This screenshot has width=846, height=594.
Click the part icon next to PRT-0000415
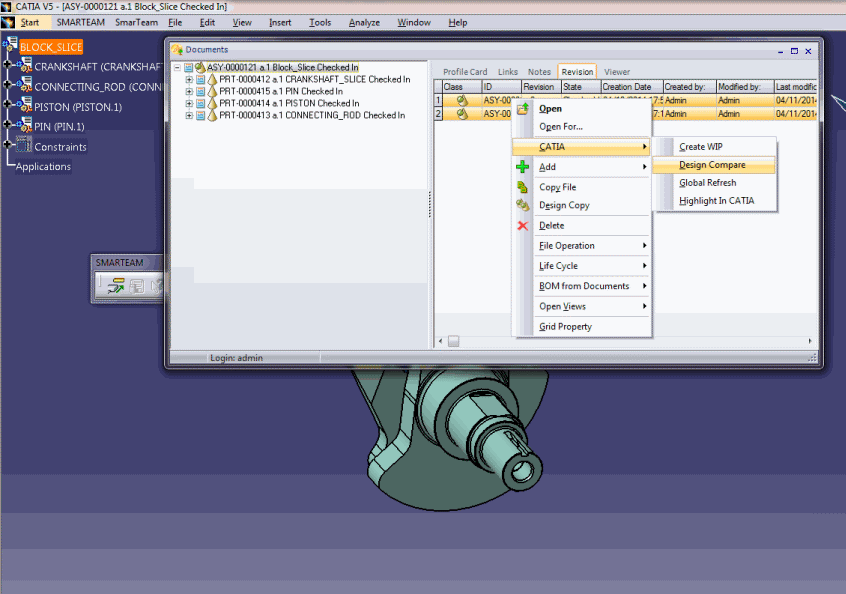click(x=213, y=91)
